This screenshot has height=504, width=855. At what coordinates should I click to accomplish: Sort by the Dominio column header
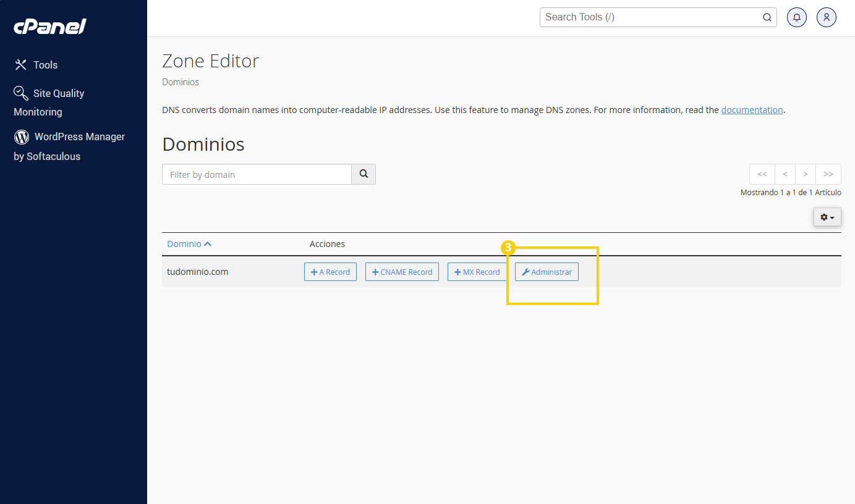pyautogui.click(x=189, y=244)
